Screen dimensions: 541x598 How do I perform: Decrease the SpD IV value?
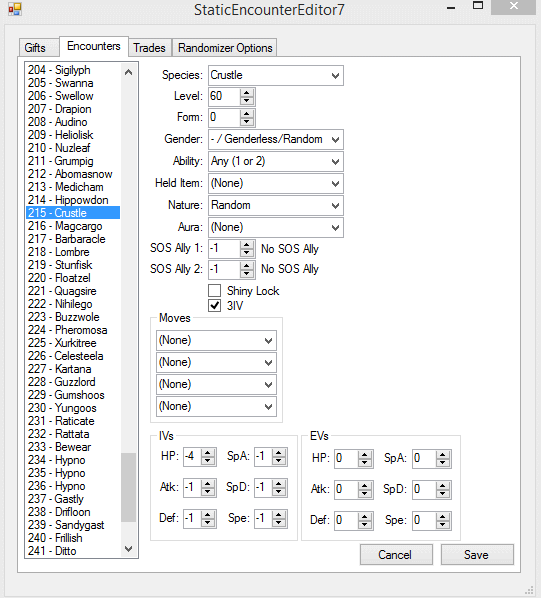tap(279, 492)
